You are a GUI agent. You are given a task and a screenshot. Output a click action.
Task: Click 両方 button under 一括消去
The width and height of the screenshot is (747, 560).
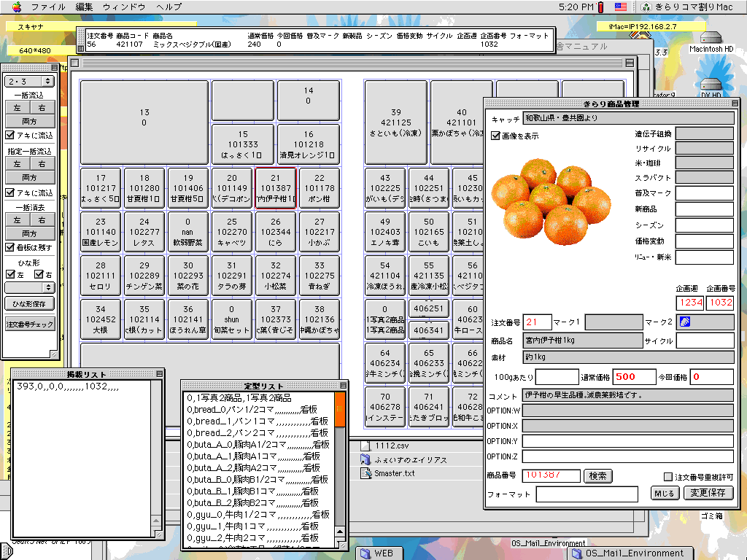(29, 233)
